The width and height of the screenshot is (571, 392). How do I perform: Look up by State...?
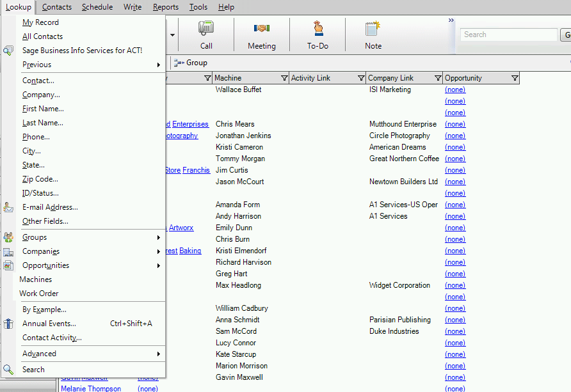[33, 166]
